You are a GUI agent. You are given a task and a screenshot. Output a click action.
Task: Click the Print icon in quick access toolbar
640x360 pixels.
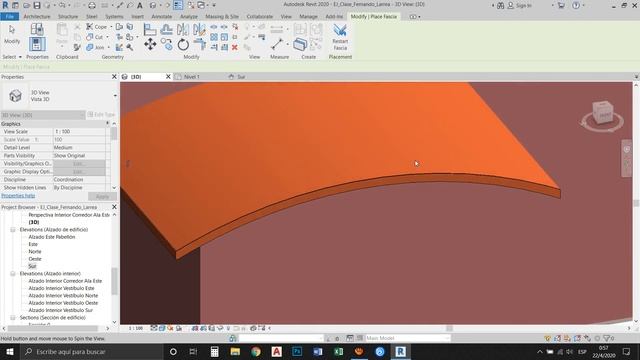(x=92, y=5)
